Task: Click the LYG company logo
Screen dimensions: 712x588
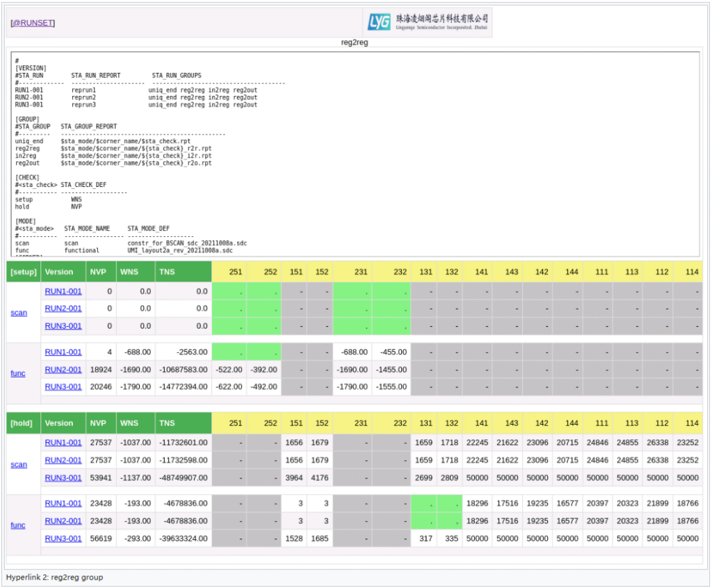Action: (428, 22)
